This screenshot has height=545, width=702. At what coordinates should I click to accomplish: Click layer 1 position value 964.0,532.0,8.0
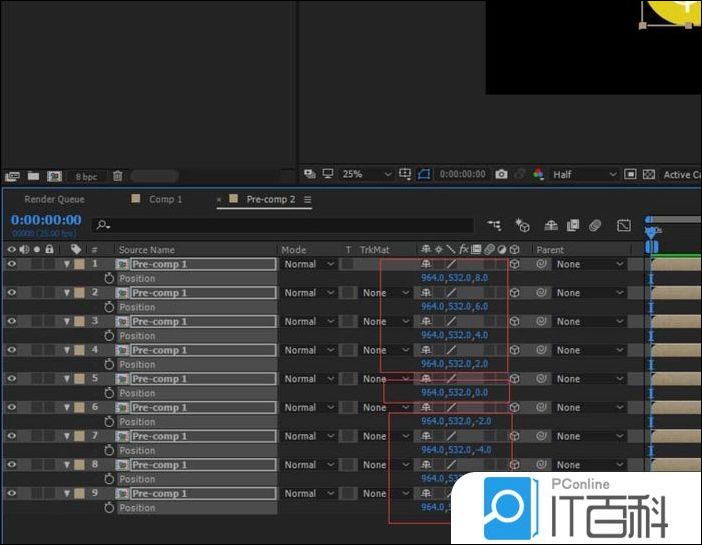pyautogui.click(x=454, y=278)
